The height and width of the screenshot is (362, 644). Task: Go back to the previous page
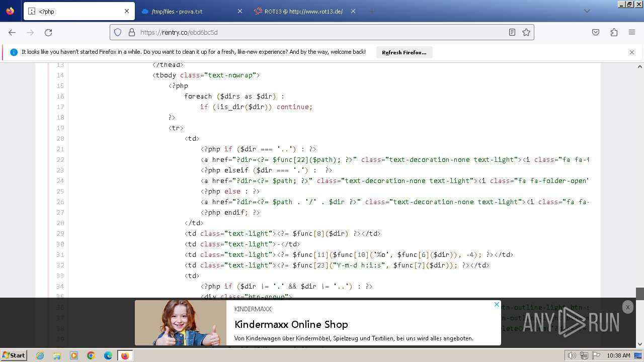(12, 32)
